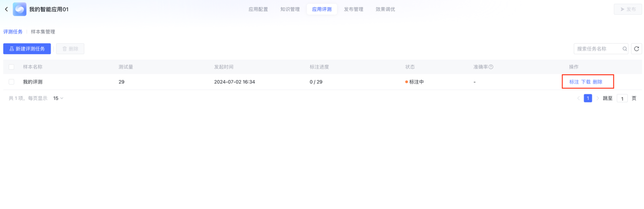The width and height of the screenshot is (644, 209).
Task: Switch to the 效果调优 tab
Action: 385,9
